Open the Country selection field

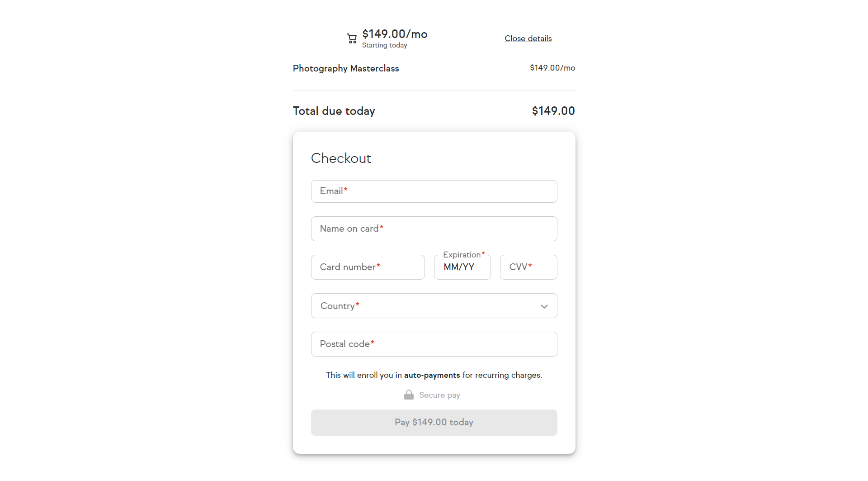coord(434,306)
